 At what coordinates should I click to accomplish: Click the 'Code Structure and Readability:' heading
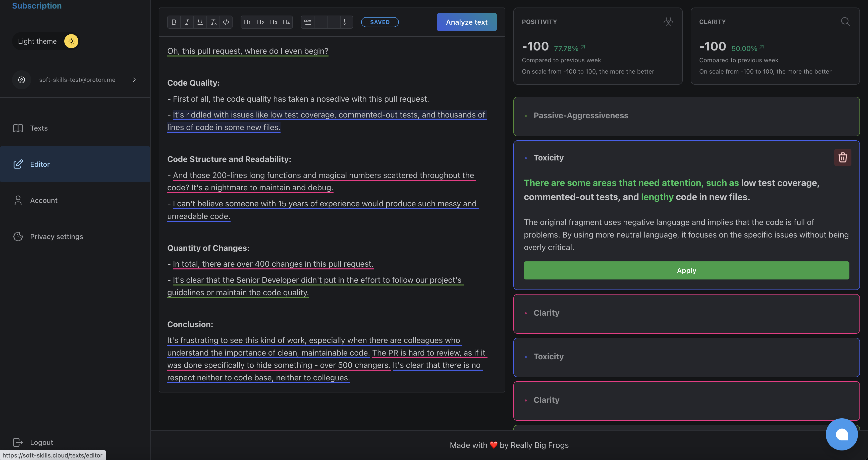(x=229, y=159)
